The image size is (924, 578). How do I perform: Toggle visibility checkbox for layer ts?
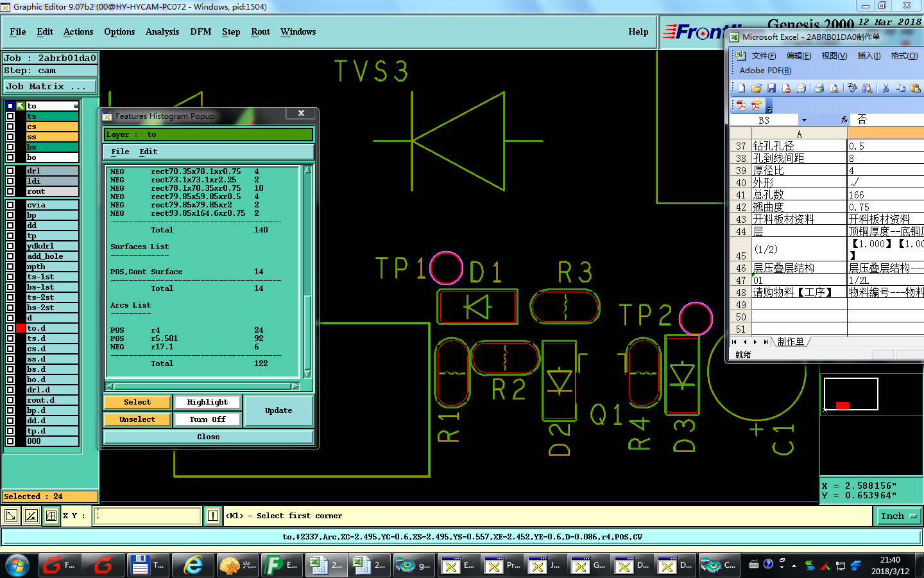[10, 116]
